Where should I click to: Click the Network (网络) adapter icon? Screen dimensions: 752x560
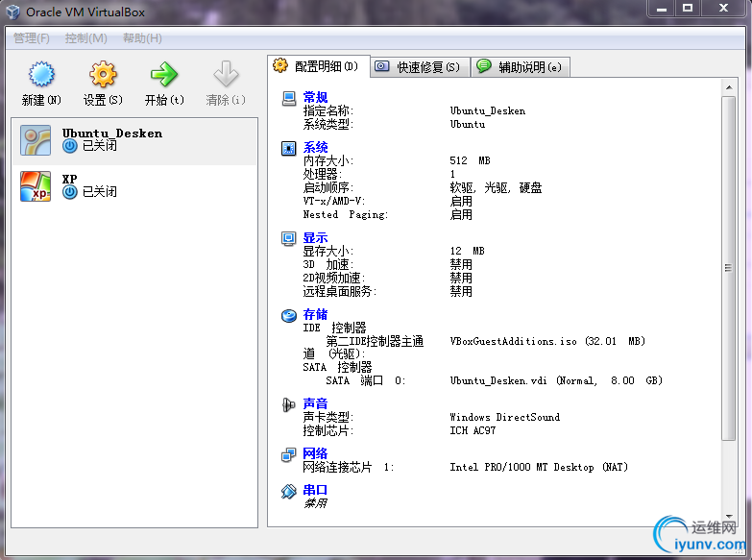pos(289,454)
